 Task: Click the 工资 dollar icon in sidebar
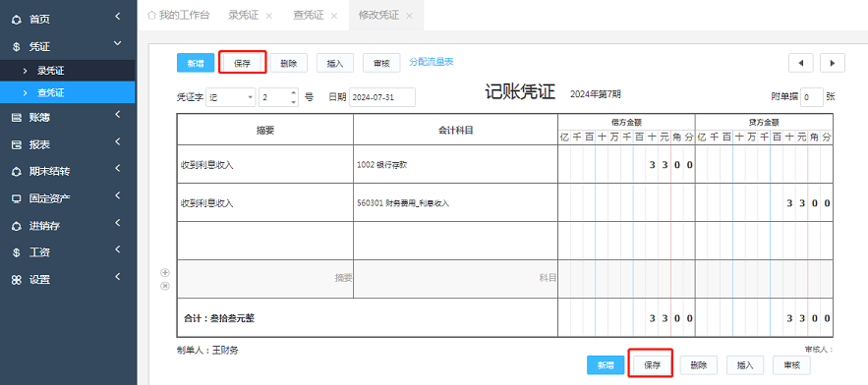pos(17,252)
